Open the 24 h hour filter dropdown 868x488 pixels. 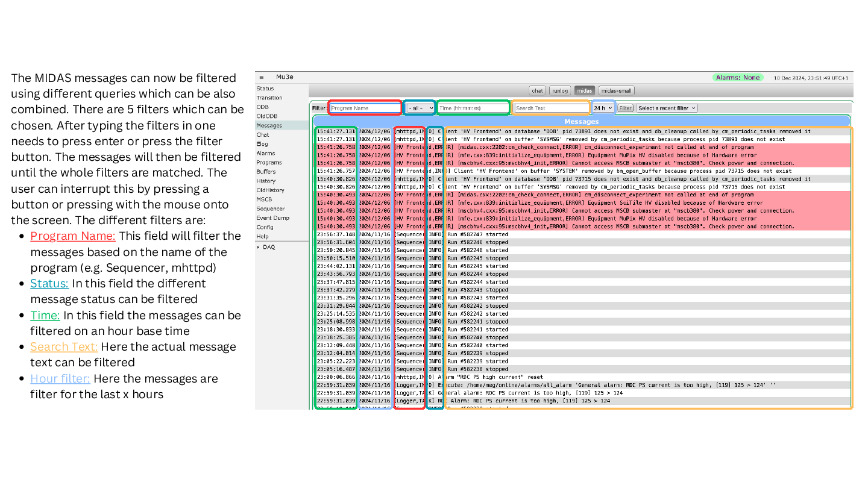tap(603, 108)
